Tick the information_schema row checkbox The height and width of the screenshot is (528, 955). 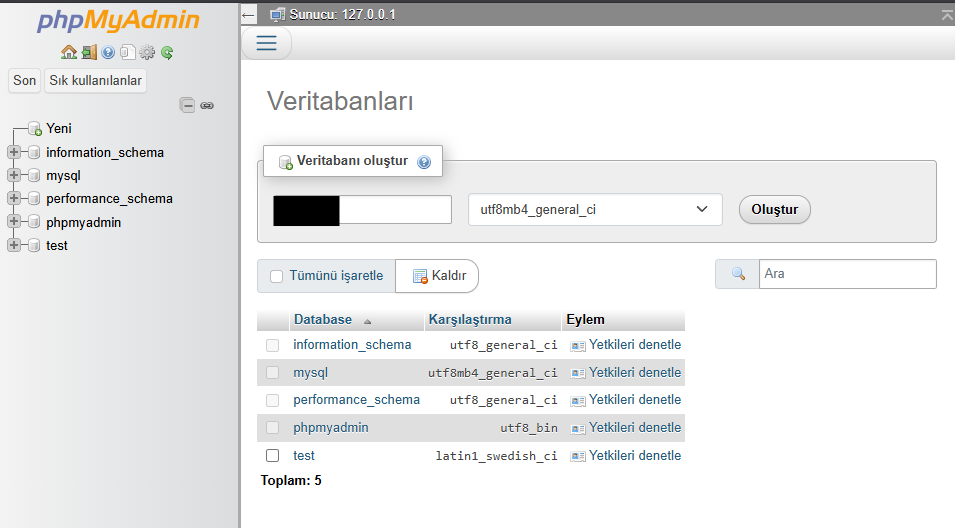(272, 345)
